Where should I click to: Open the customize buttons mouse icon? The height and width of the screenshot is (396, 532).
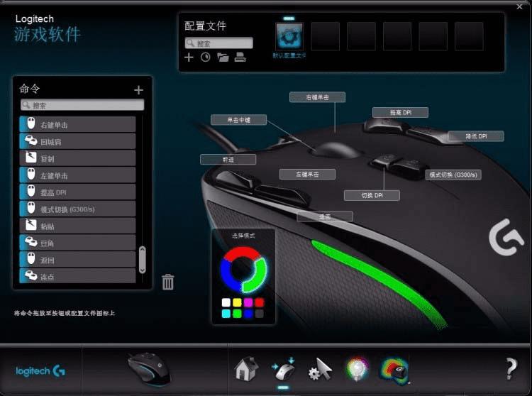pos(284,370)
